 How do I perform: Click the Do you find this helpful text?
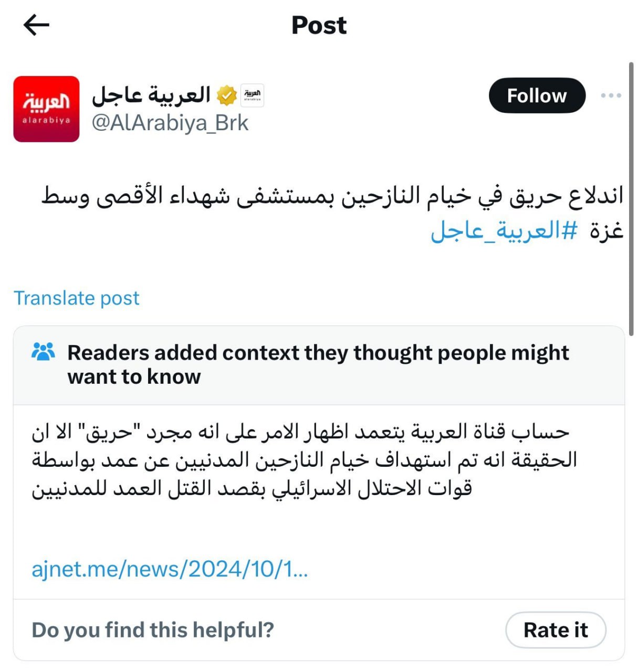point(153,629)
